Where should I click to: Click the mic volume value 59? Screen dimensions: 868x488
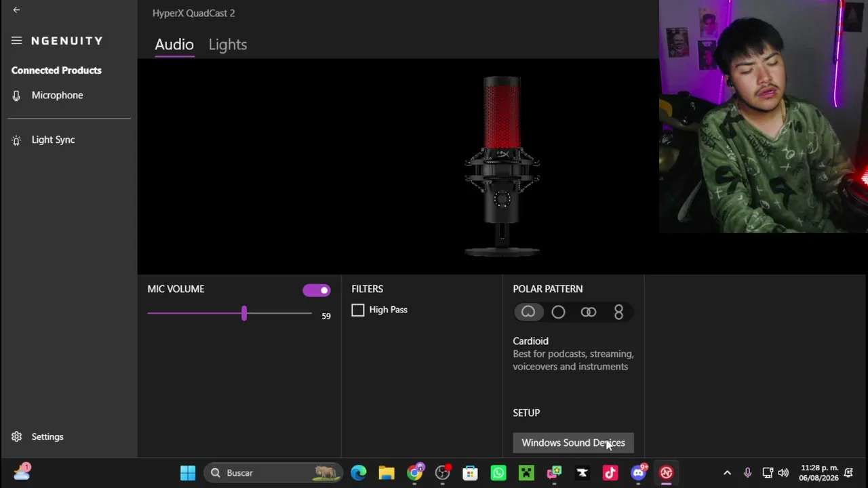[326, 317]
